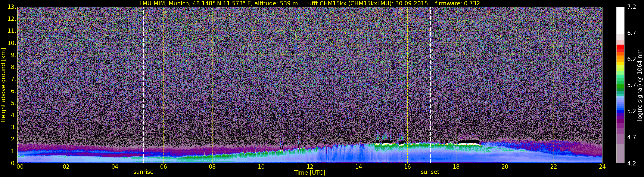The image size is (644, 177).
Task: Select the 'sunset' label below the time axis
Action: pos(430,172)
